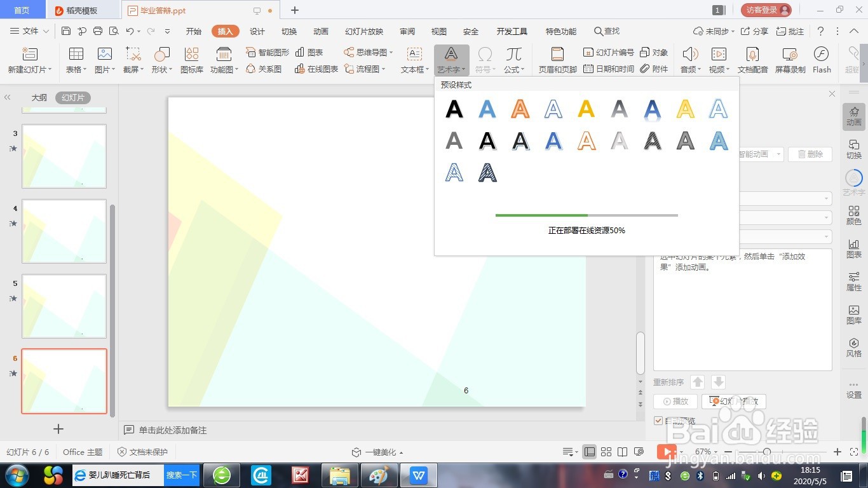Viewport: 868px width, 488px height.
Task: Insert a 图表 chart from ribbon
Action: (x=309, y=53)
